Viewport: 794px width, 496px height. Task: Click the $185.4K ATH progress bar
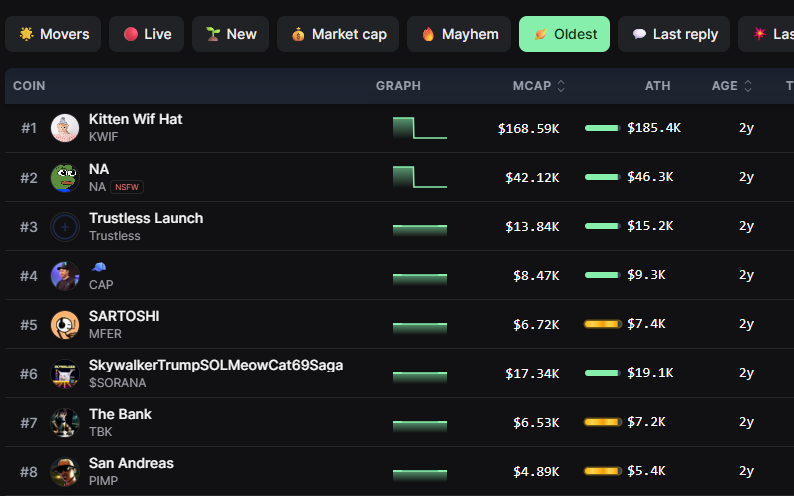(602, 128)
